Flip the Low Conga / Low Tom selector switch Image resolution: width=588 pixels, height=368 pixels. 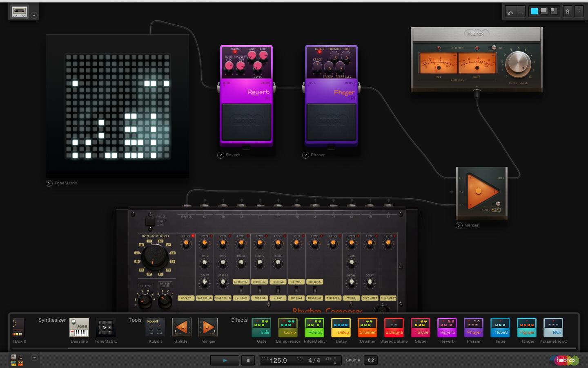pyautogui.click(x=241, y=290)
